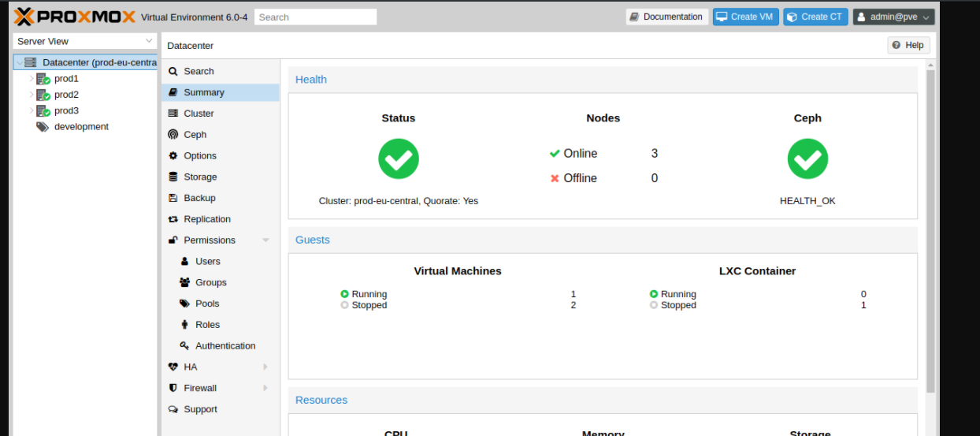
Task: Click the Resources panel header
Action: 603,400
